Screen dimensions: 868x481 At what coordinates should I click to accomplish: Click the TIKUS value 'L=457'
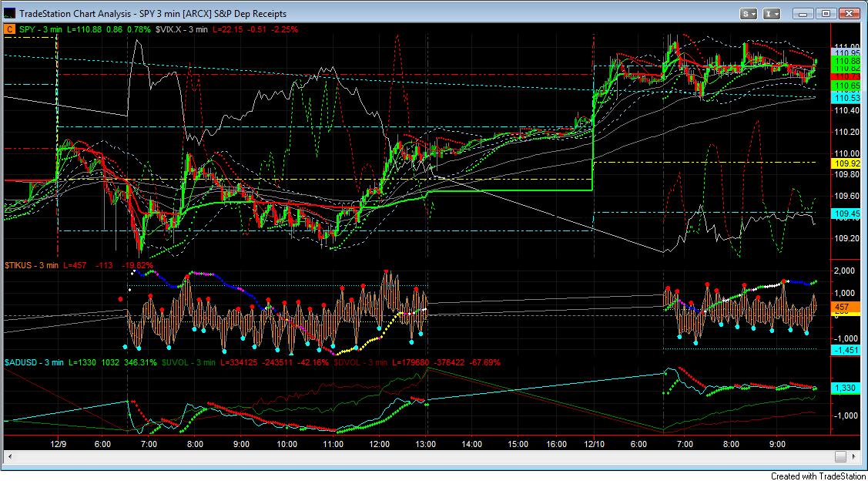75,266
